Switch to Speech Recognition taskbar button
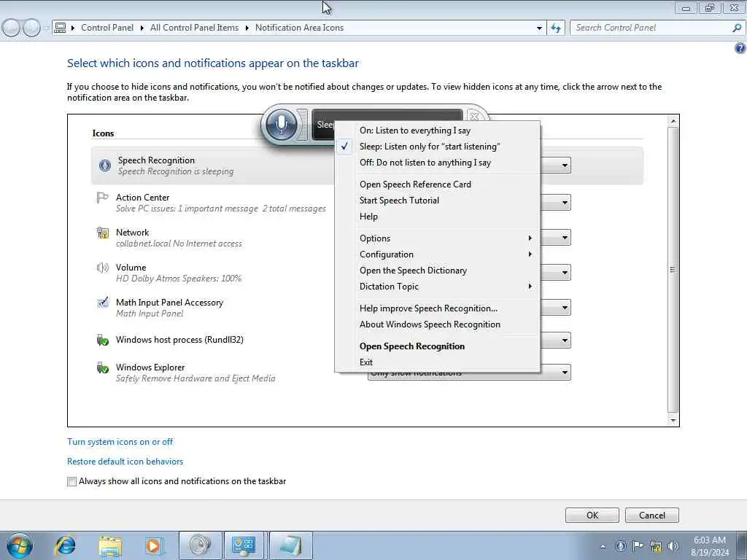Screen dimensions: 747x560 201,545
